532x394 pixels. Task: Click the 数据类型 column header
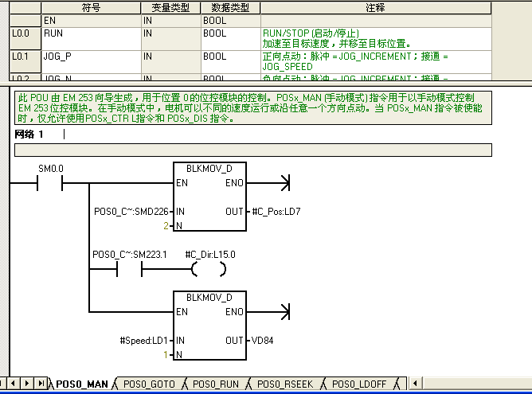point(229,7)
